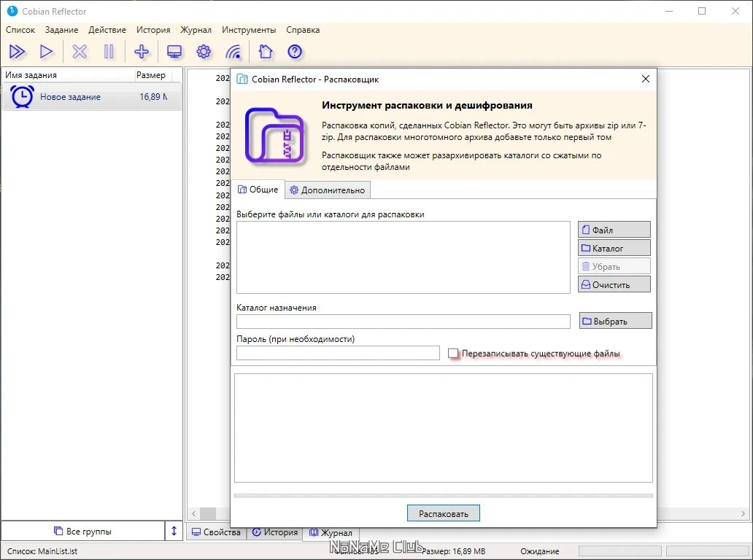Run all tasks with double-arrow icon
Viewport: 753px width, 560px height.
click(x=18, y=51)
